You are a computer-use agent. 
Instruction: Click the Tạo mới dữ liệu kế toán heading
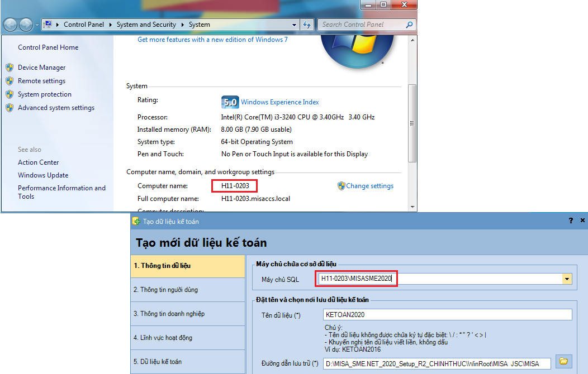pyautogui.click(x=201, y=243)
